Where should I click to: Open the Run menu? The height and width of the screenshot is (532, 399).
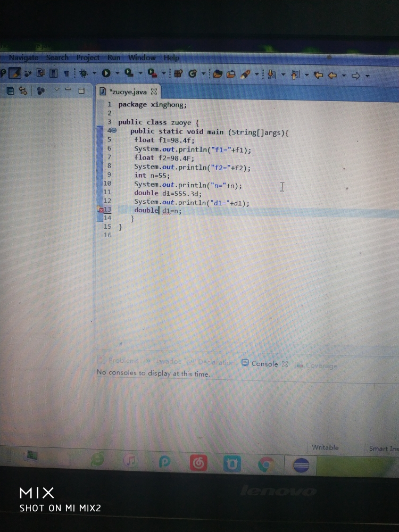(114, 57)
